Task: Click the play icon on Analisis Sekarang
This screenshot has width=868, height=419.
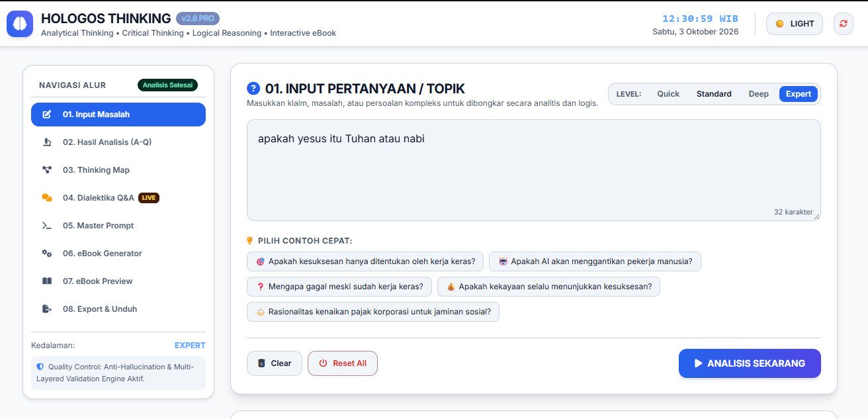Action: [698, 363]
